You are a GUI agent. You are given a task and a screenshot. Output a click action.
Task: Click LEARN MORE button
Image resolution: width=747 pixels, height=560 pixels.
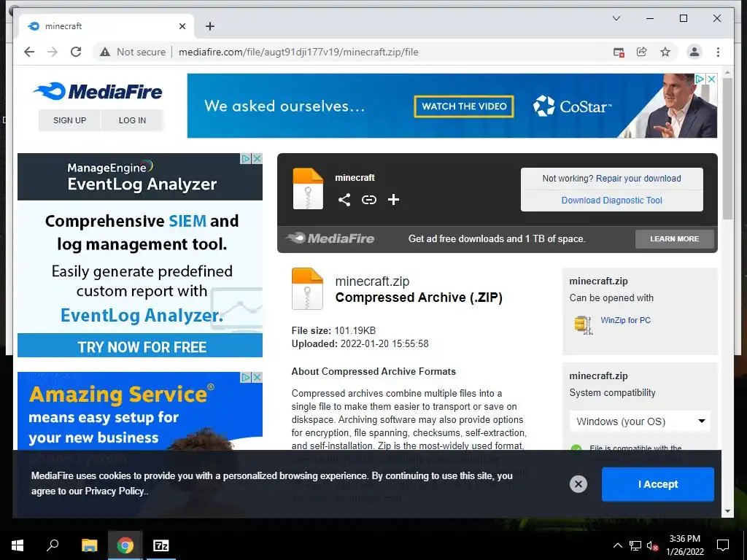tap(675, 239)
